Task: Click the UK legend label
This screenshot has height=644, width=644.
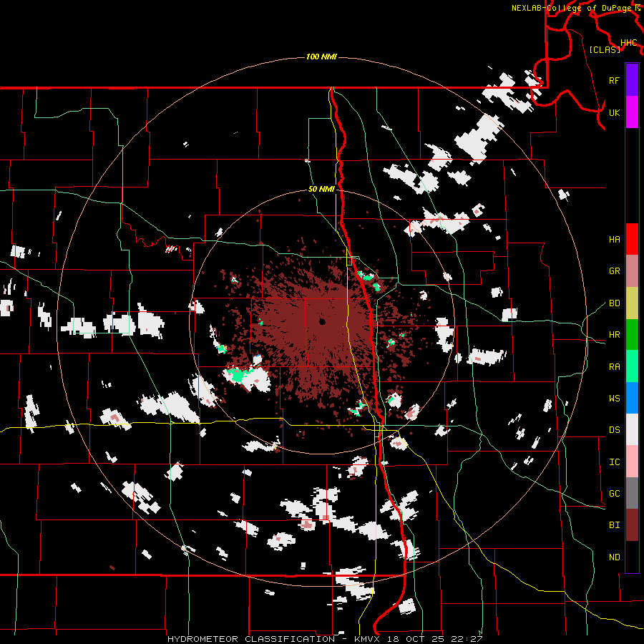Action: click(x=614, y=112)
